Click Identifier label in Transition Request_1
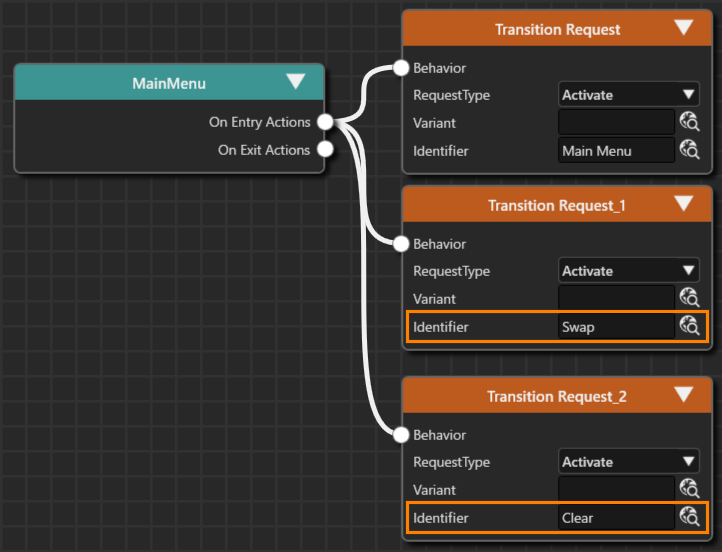The width and height of the screenshot is (722, 552). (441, 327)
